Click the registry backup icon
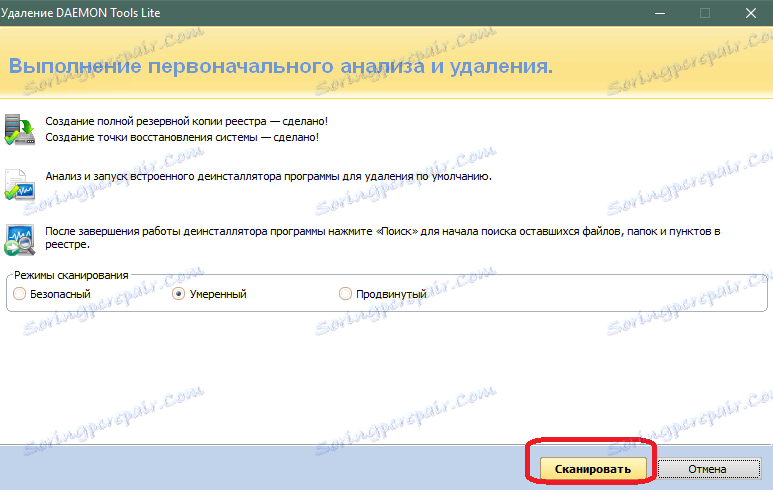The width and height of the screenshot is (773, 490). [x=20, y=130]
